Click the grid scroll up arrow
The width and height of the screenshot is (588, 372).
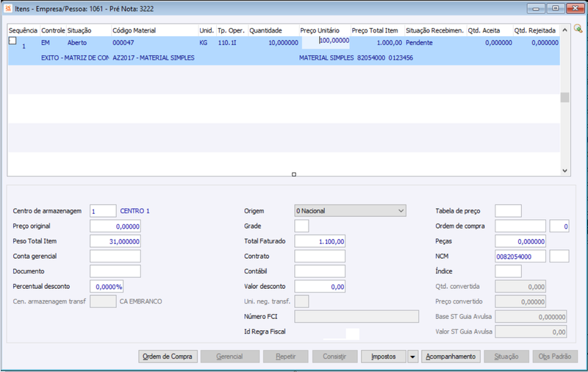click(564, 30)
